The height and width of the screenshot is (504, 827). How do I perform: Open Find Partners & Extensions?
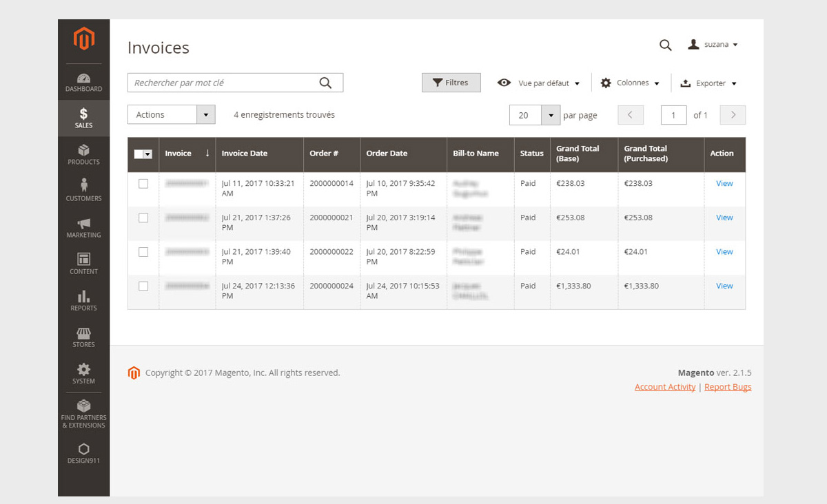pos(83,413)
